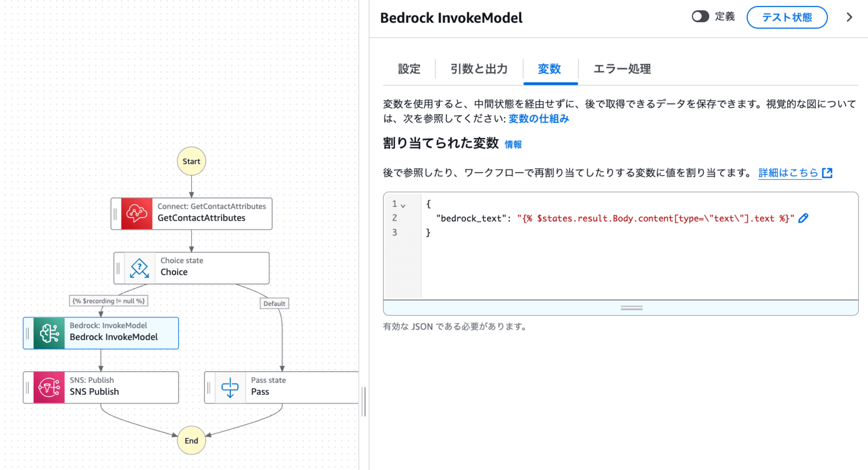Viewport: 868px width, 470px height.
Task: Click the Default branch label
Action: tap(274, 304)
